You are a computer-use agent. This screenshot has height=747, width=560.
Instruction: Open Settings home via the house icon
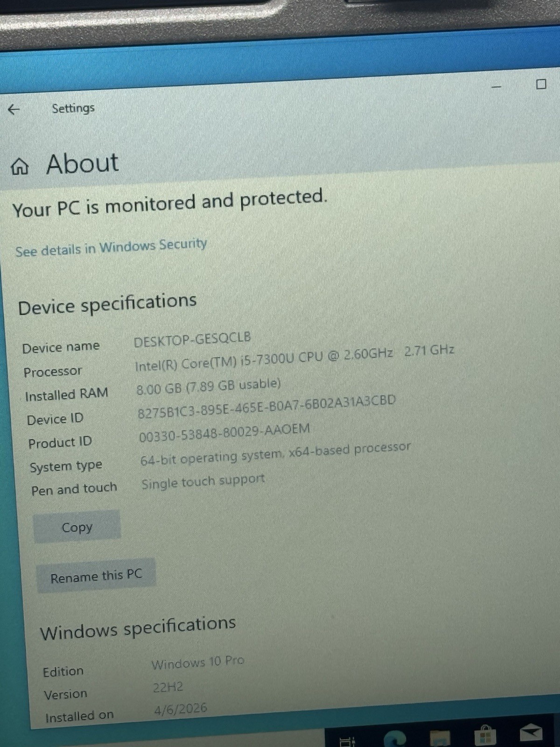20,166
